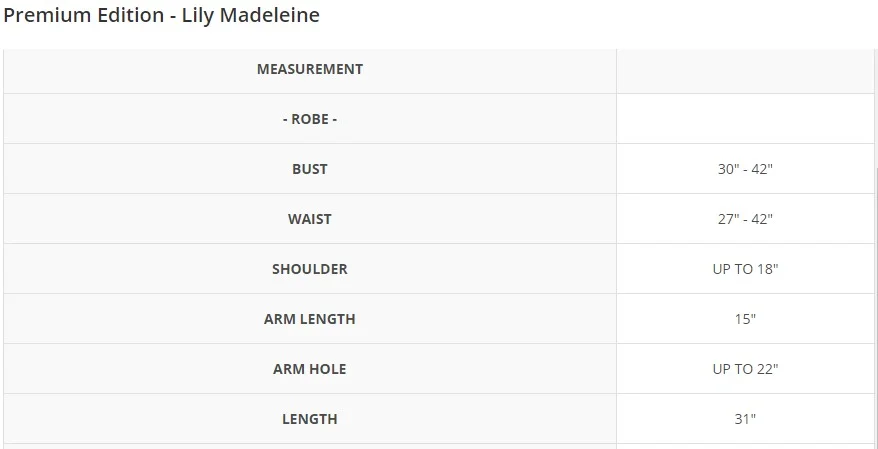Click the words Premium Edition in the title
Viewport: 878px width, 449px height.
pyautogui.click(x=83, y=15)
